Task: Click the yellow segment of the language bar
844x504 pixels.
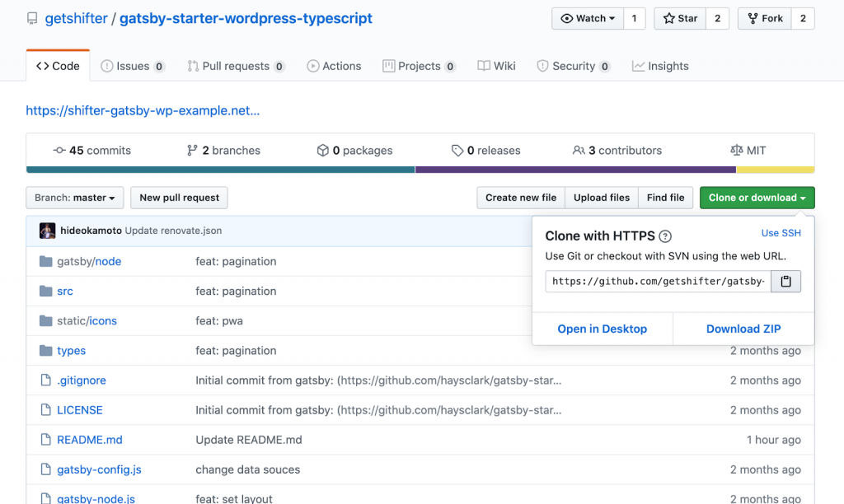Action: pos(776,170)
